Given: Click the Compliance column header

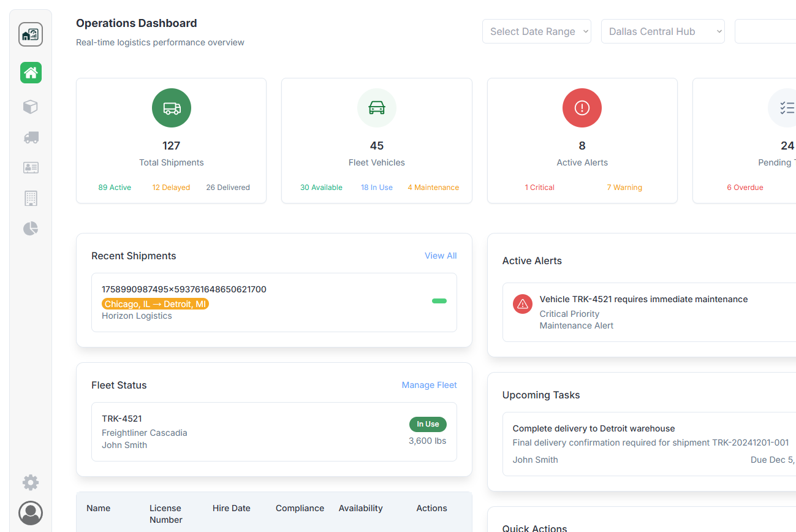Looking at the screenshot, I should [x=300, y=508].
